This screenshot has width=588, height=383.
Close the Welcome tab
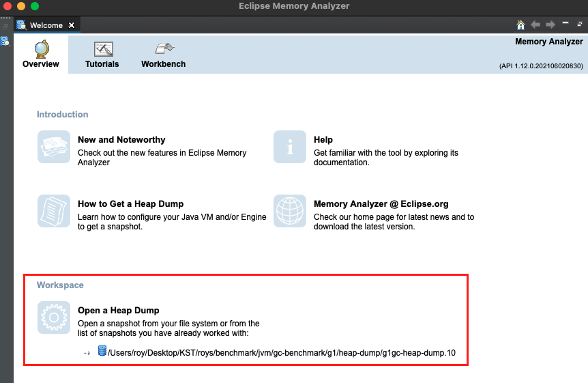click(71, 25)
